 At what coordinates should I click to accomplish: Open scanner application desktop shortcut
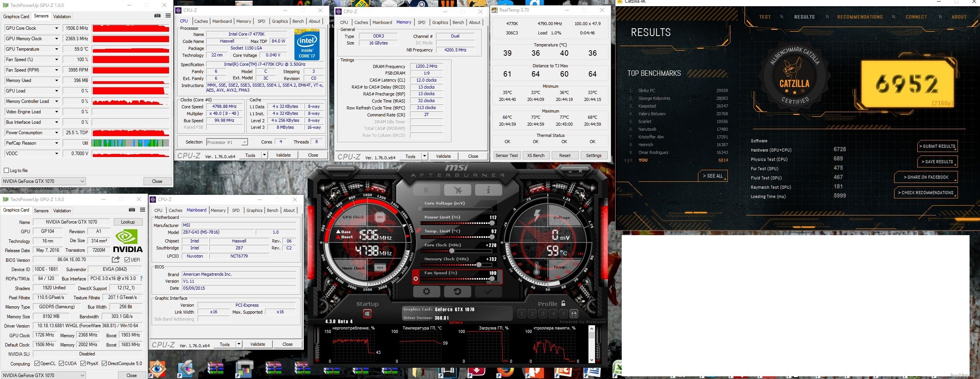tap(186, 369)
